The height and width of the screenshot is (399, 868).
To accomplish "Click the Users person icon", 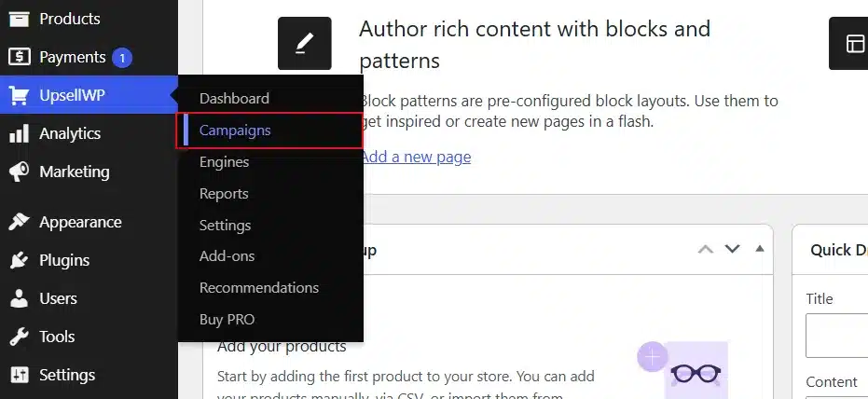I will 20,298.
